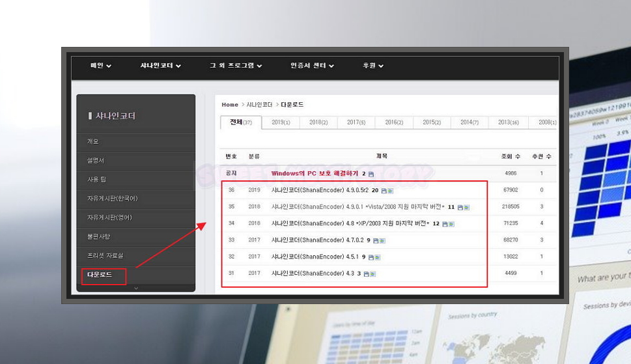Viewport: 631px width, 364px height.
Task: Click comment count 12 on ShanaEncoder 4.8 row
Action: tap(436, 223)
